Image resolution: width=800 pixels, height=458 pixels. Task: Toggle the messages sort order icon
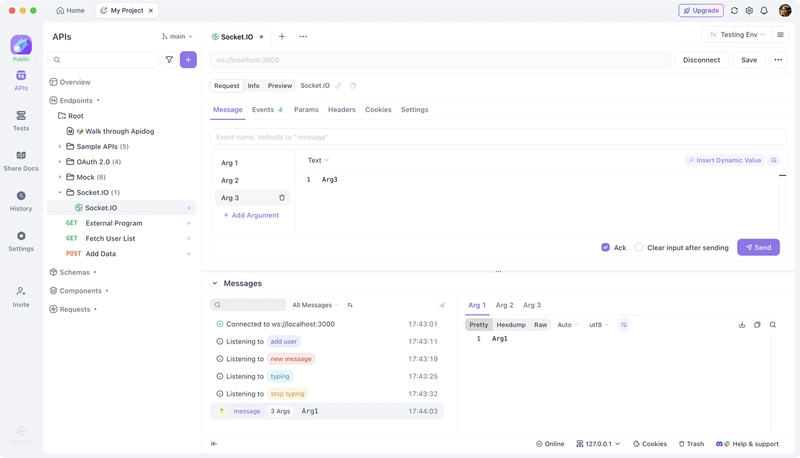pos(350,305)
